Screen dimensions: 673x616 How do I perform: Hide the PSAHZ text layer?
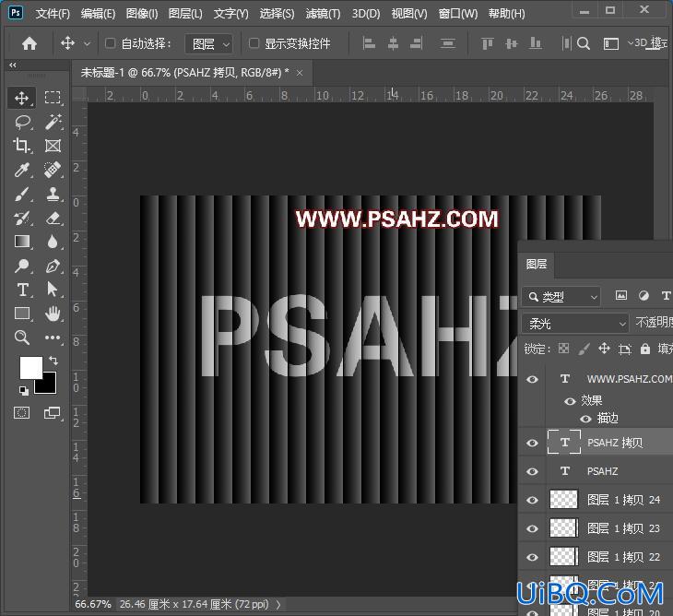tap(532, 471)
